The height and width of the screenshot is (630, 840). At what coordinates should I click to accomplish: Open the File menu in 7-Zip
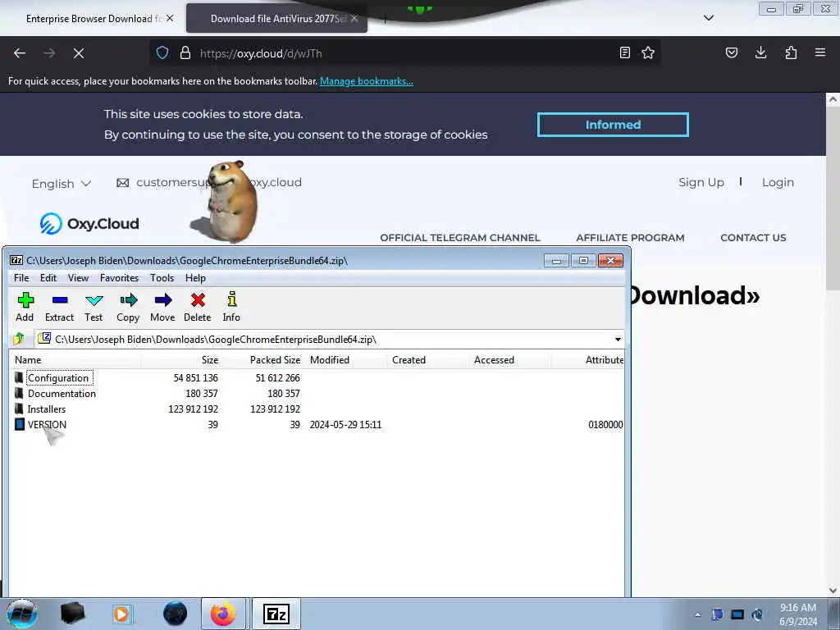(x=21, y=278)
